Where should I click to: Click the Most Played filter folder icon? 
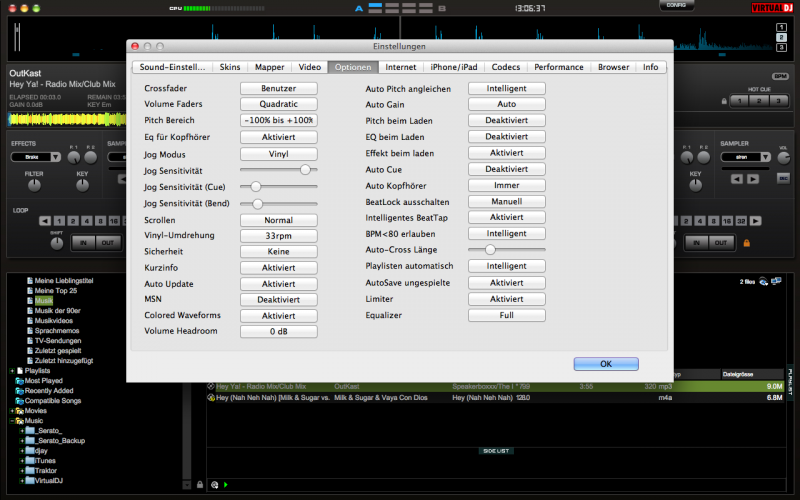pos(19,381)
